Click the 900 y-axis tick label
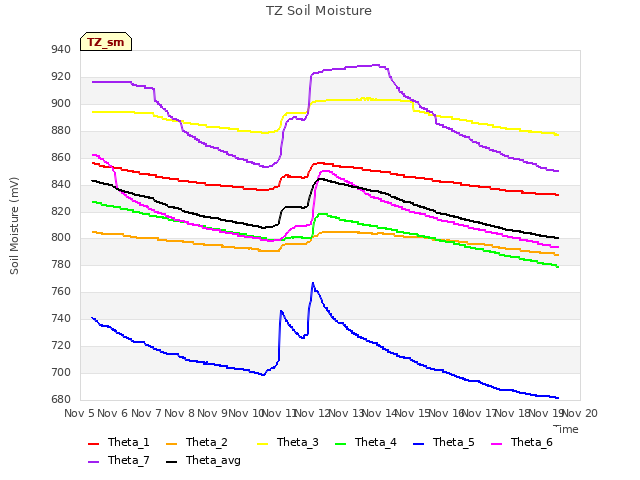Viewport: 640px width, 480px height. [x=61, y=104]
